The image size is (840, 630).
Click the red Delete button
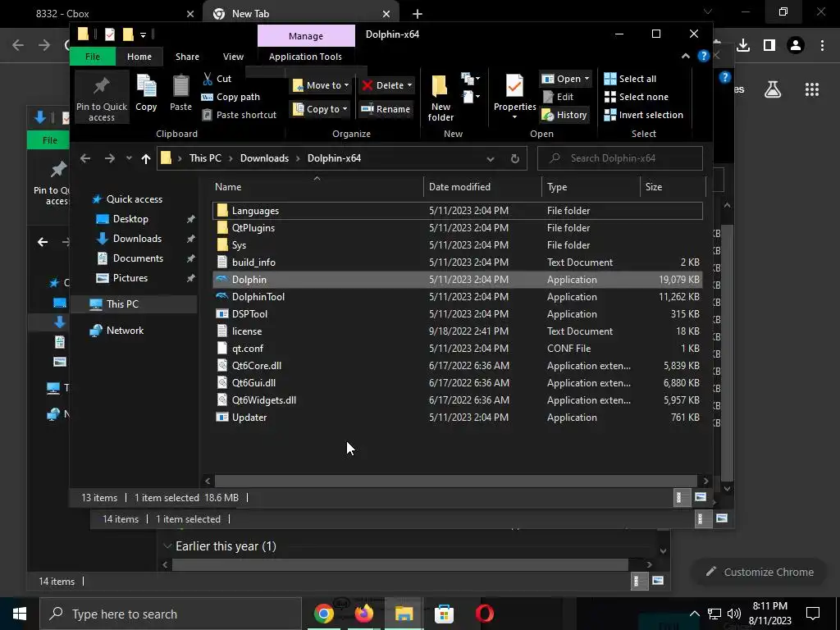click(383, 85)
